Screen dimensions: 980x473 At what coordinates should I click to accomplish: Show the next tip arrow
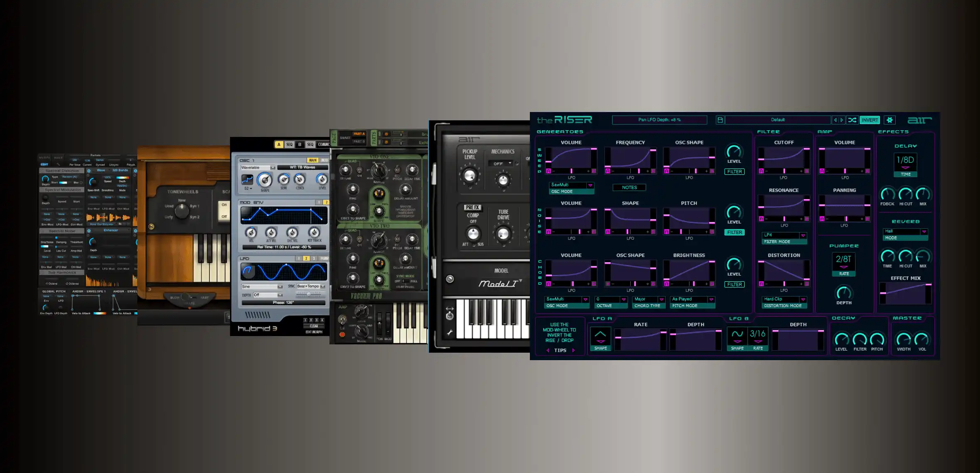point(573,350)
